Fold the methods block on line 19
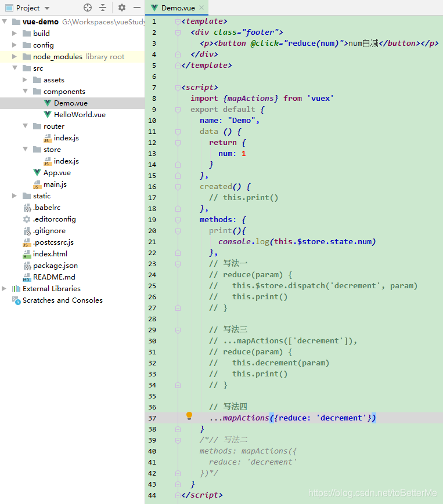This screenshot has width=443, height=504. click(178, 220)
